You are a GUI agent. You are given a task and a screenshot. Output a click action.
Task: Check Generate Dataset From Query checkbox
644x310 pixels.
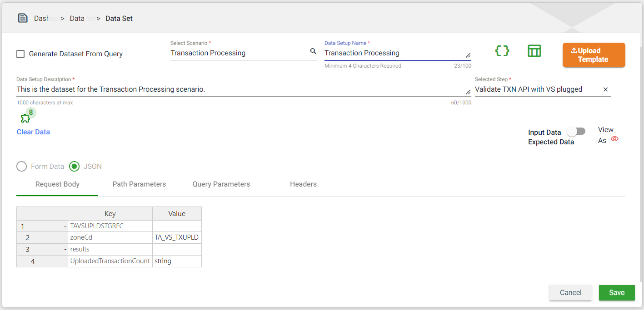(x=20, y=54)
